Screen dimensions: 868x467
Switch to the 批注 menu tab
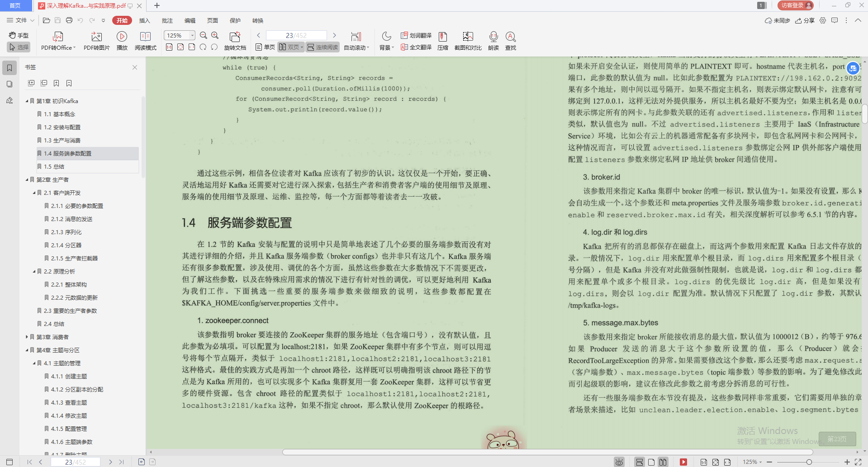point(167,20)
